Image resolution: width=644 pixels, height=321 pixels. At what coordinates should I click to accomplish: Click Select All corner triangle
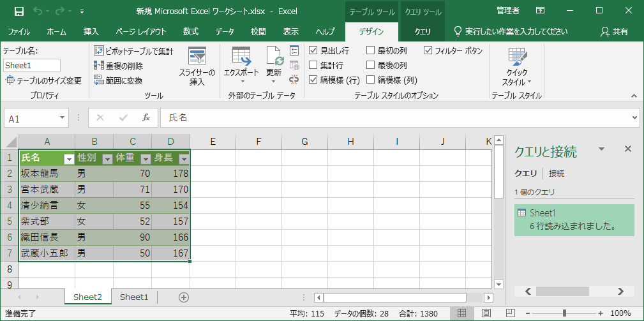pos(11,141)
